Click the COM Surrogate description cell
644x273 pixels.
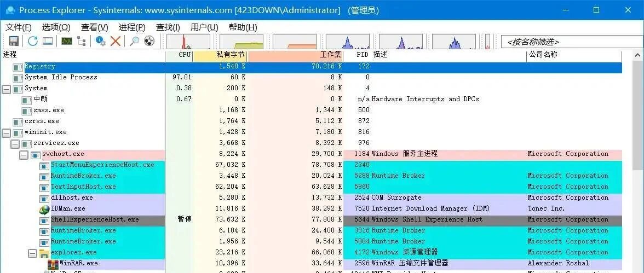tap(396, 198)
